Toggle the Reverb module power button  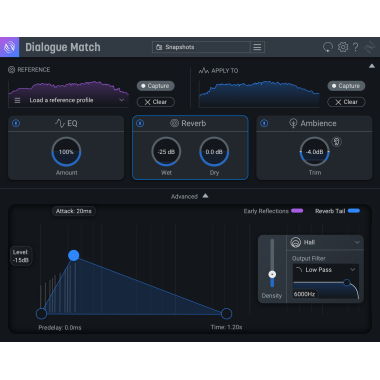pos(140,123)
